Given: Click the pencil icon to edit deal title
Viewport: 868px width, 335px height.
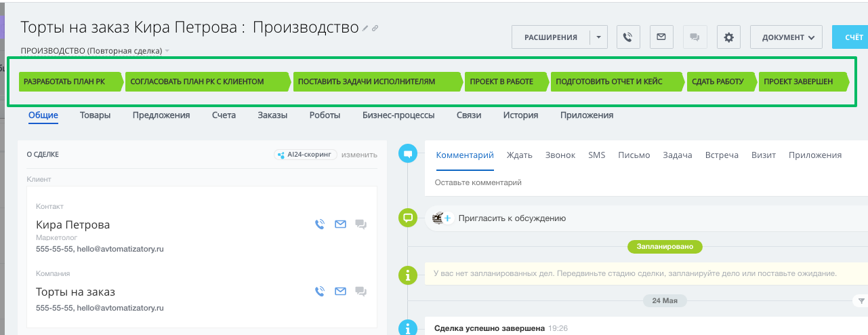Looking at the screenshot, I should pos(366,28).
